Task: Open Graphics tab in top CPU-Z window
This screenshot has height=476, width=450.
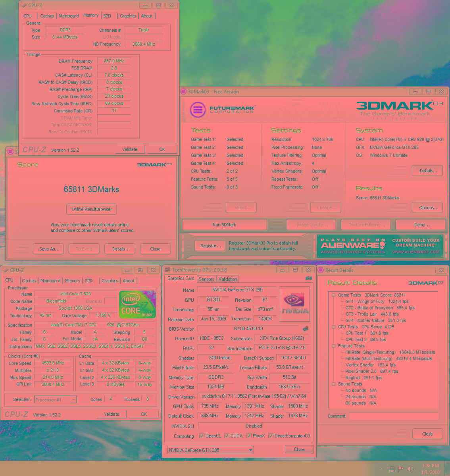Action: point(128,16)
